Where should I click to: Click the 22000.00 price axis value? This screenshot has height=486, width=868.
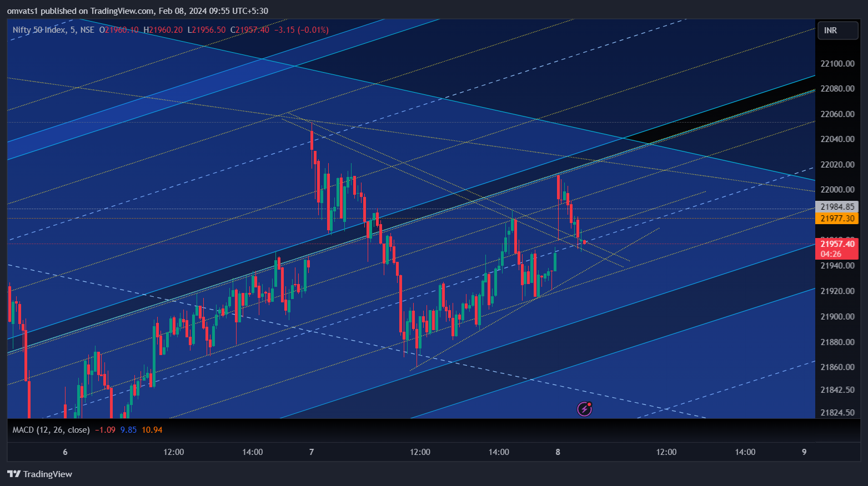837,190
